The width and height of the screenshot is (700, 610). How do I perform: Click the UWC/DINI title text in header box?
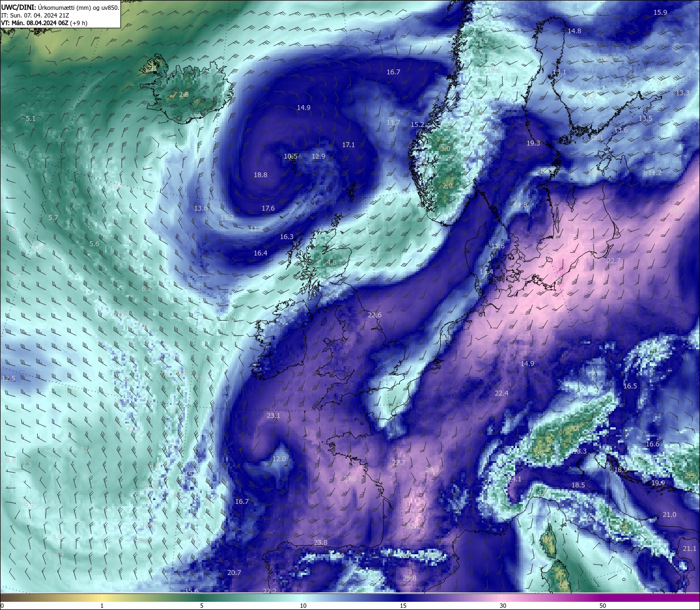(18, 7)
